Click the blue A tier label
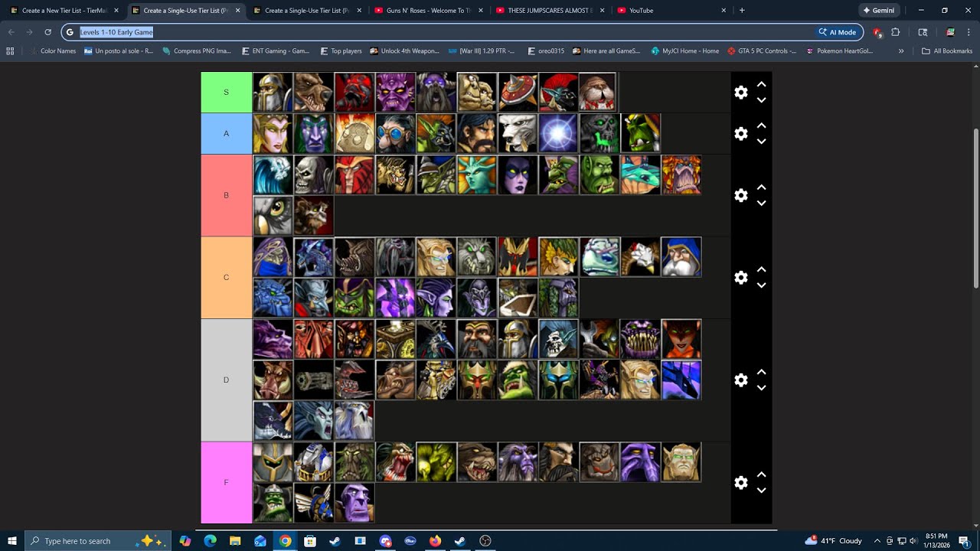This screenshot has height=551, width=980. click(226, 133)
